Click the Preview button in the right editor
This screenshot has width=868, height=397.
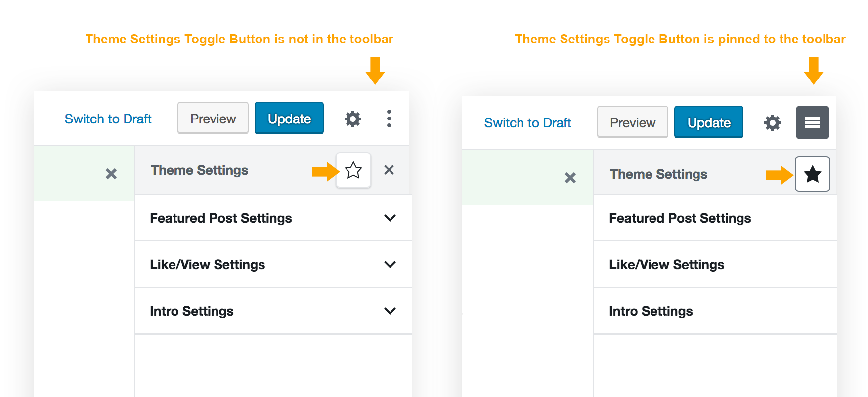632,122
